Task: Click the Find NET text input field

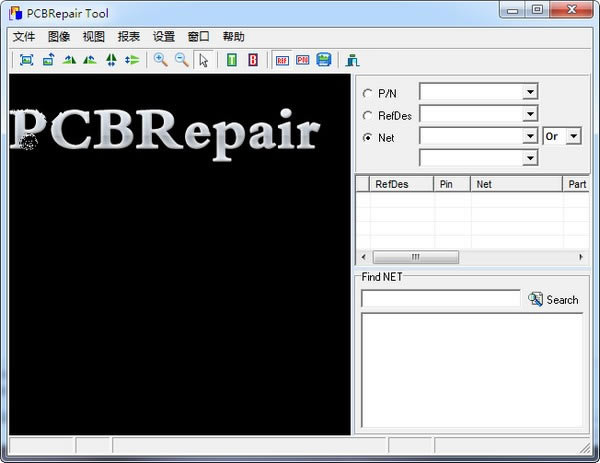Action: click(x=440, y=299)
